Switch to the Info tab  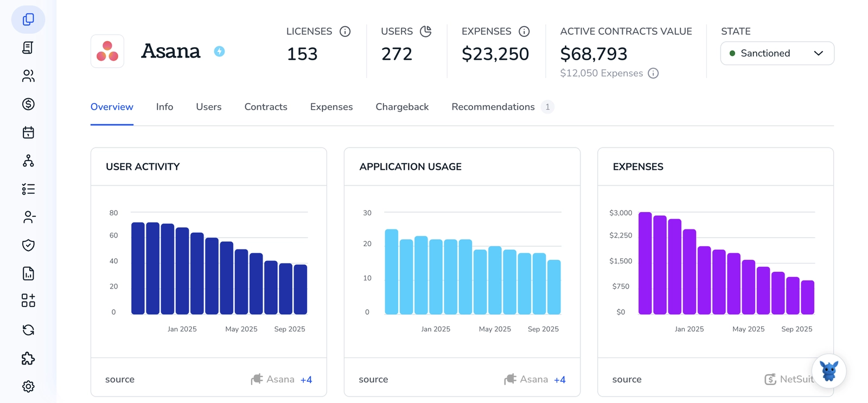(164, 107)
